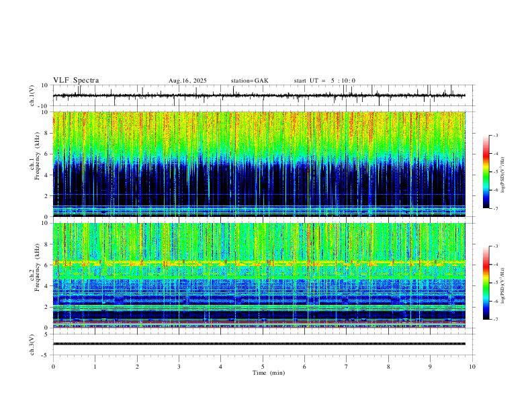The height and width of the screenshot is (411, 532).
Task: Click the "-3" tick on the upper color bar
Action: click(x=496, y=135)
